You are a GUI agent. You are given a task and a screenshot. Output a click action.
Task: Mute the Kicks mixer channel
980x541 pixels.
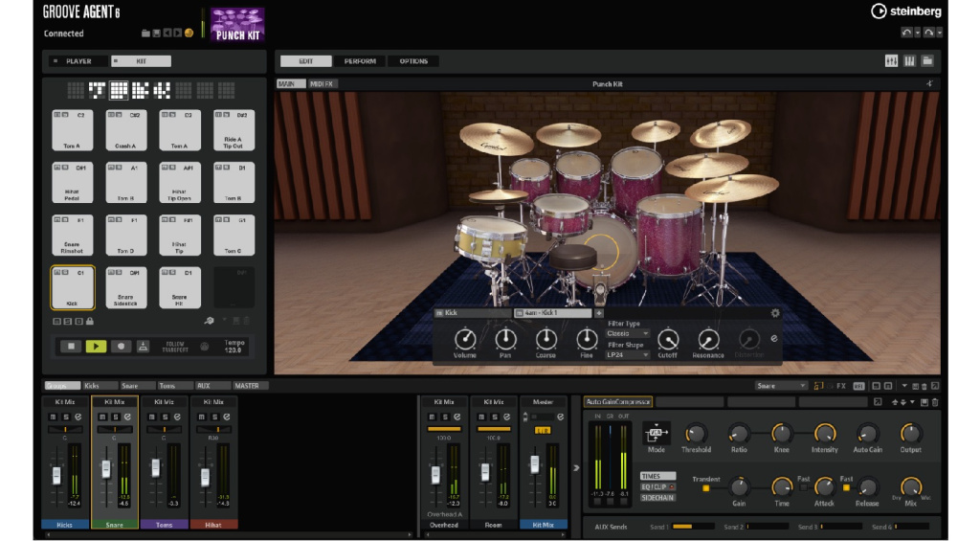tap(55, 417)
